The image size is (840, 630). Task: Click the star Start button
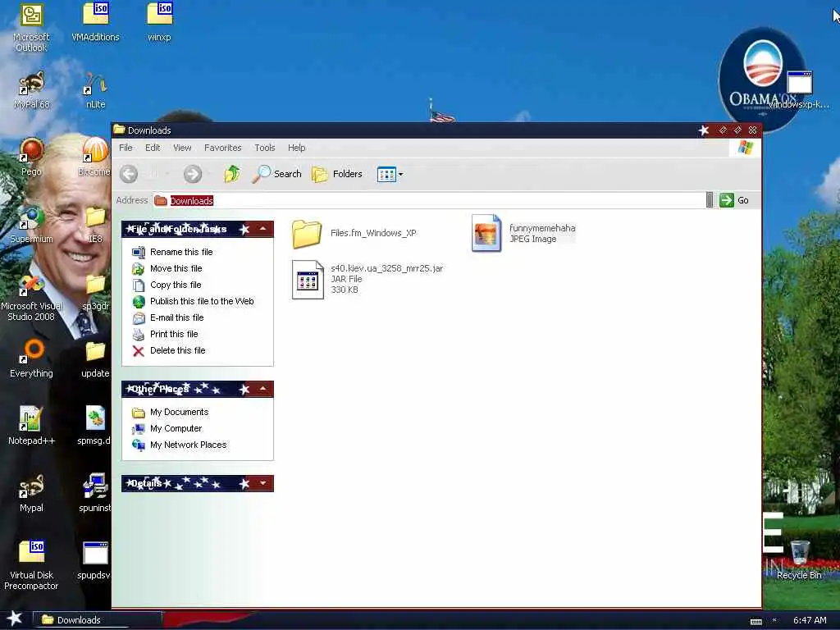click(x=15, y=619)
